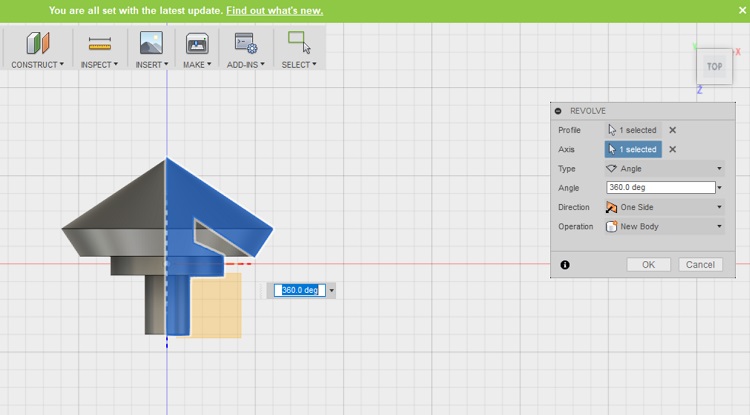The image size is (750, 415).
Task: Collapse the REVOLVE dialog panel
Action: point(558,111)
